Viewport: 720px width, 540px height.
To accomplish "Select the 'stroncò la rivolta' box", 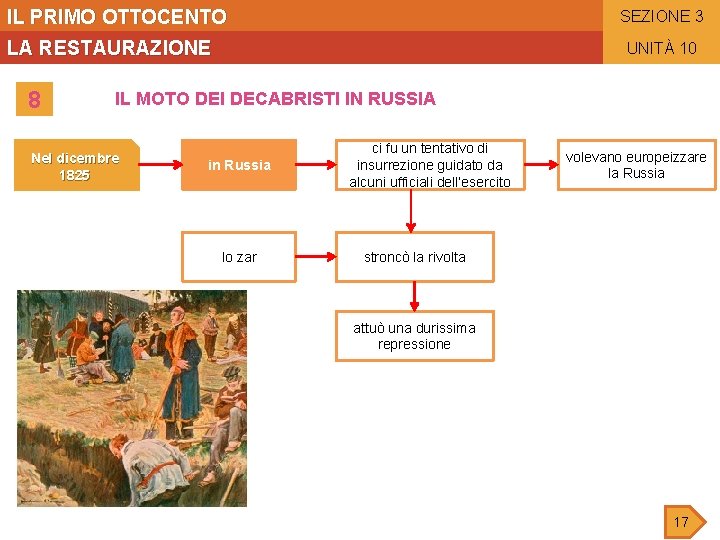I will (x=415, y=257).
